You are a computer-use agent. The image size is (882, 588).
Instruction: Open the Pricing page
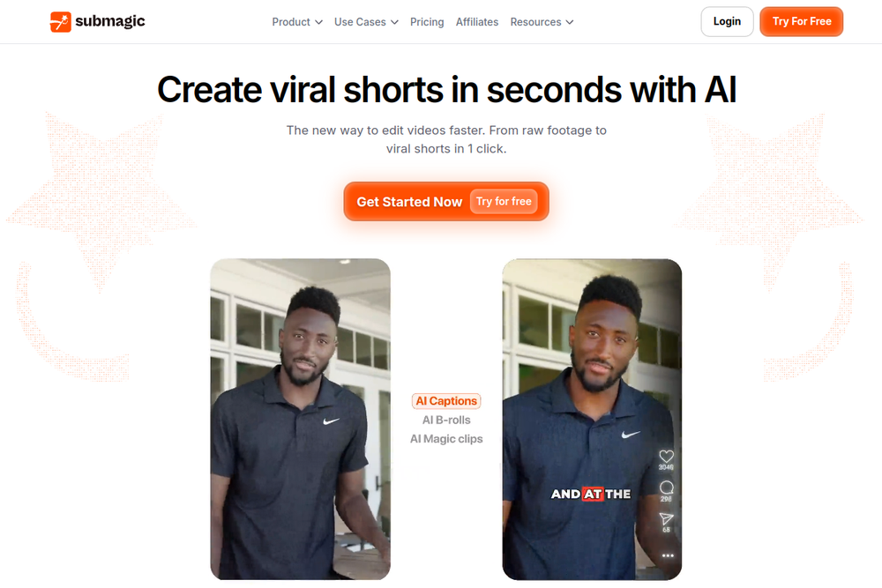tap(427, 22)
